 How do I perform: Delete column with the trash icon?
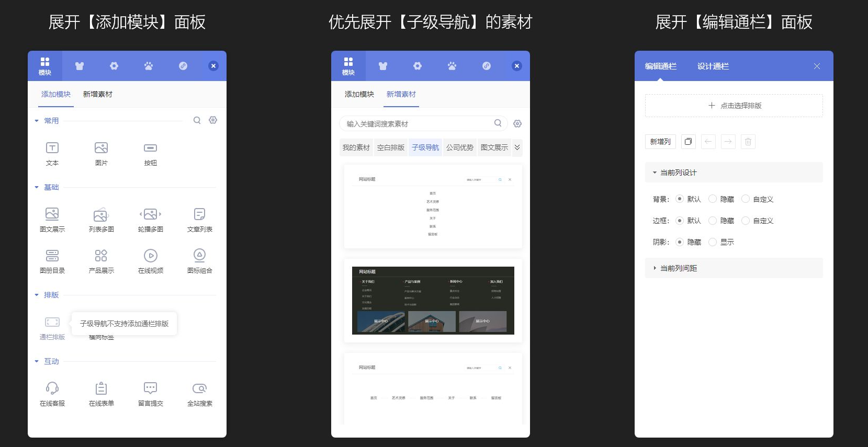tap(748, 142)
